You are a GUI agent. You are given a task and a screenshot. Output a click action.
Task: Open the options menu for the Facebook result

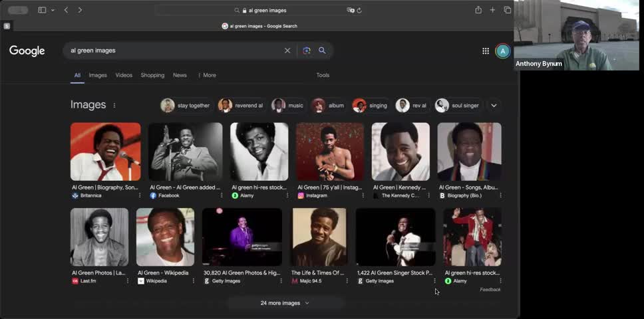pyautogui.click(x=222, y=195)
